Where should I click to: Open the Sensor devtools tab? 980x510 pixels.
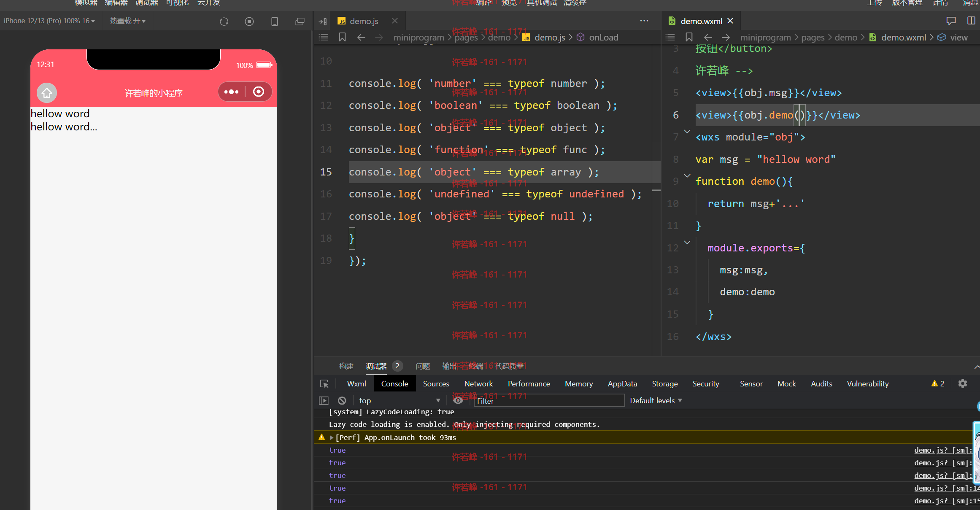(x=751, y=384)
